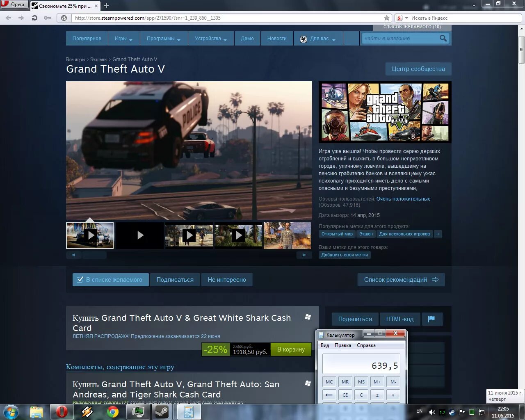This screenshot has width=525, height=420.
Task: Open Windows Explorer from taskbar
Action: 37,412
